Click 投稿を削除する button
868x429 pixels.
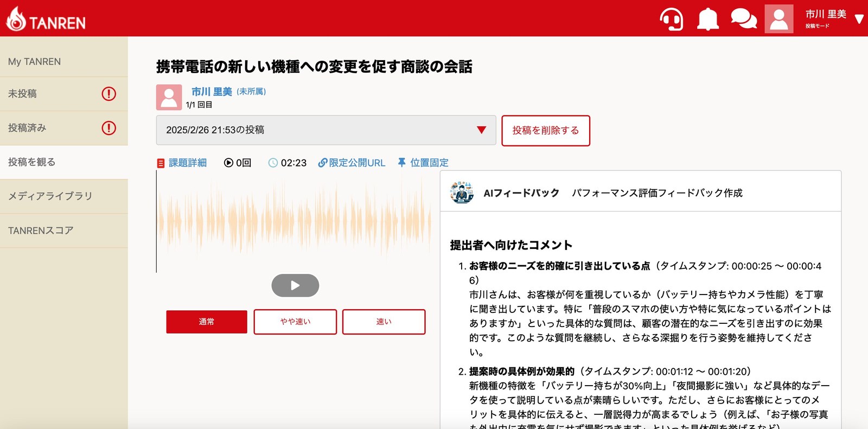(546, 131)
